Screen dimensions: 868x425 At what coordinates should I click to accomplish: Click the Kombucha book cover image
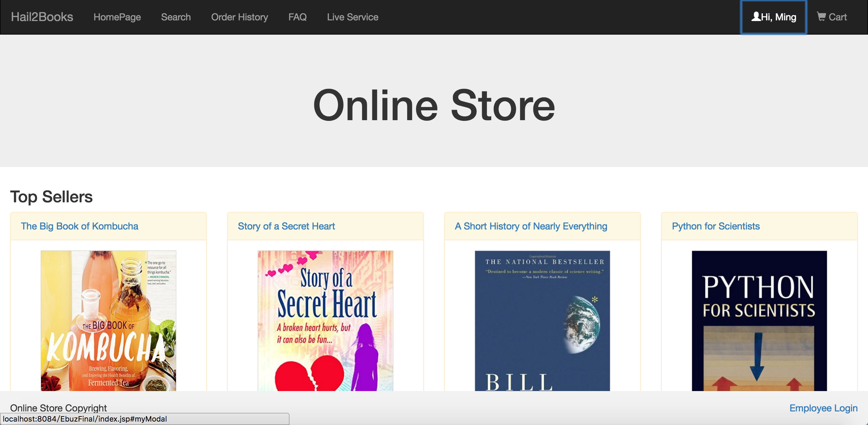coord(108,320)
